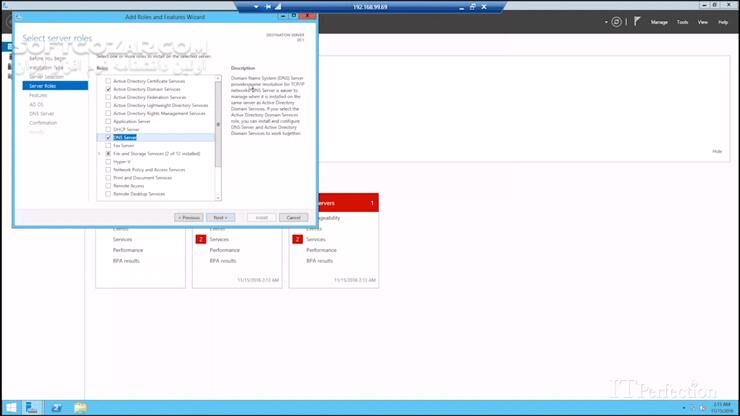
Task: Click the Server Manager refresh icon
Action: click(x=616, y=22)
